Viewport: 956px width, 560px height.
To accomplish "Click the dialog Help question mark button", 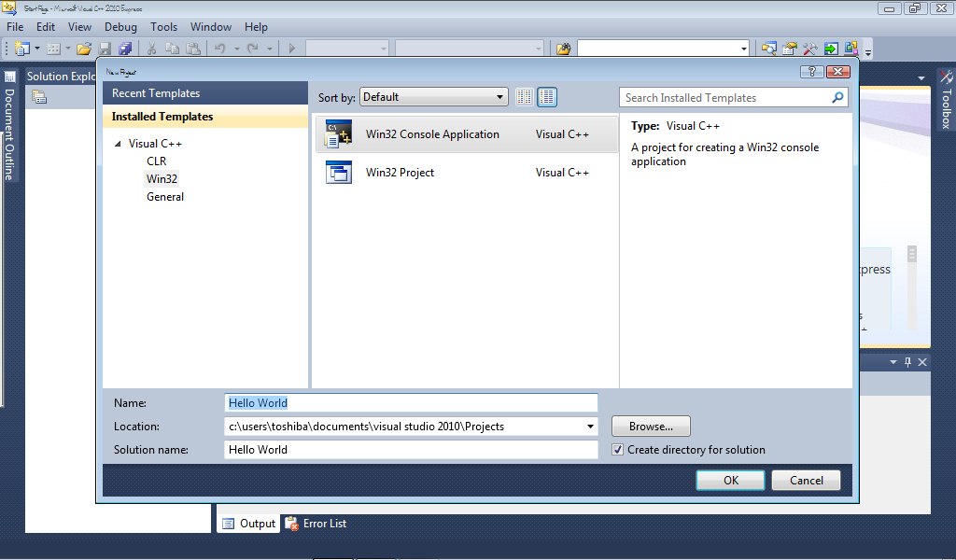I will [811, 71].
